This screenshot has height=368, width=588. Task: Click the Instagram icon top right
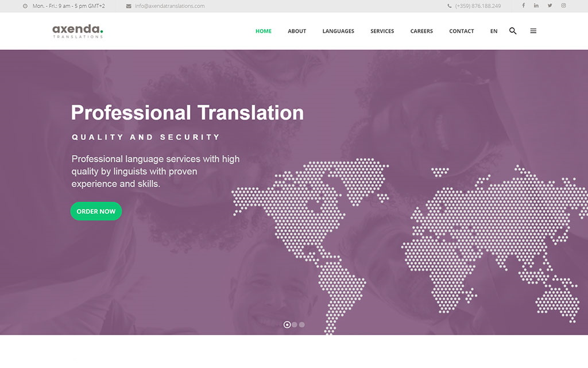pos(563,6)
